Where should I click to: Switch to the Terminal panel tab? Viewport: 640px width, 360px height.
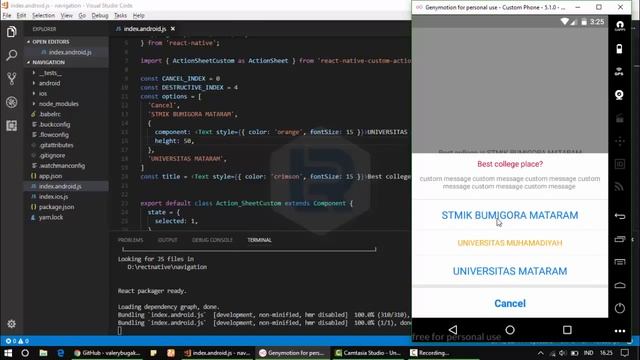point(259,240)
